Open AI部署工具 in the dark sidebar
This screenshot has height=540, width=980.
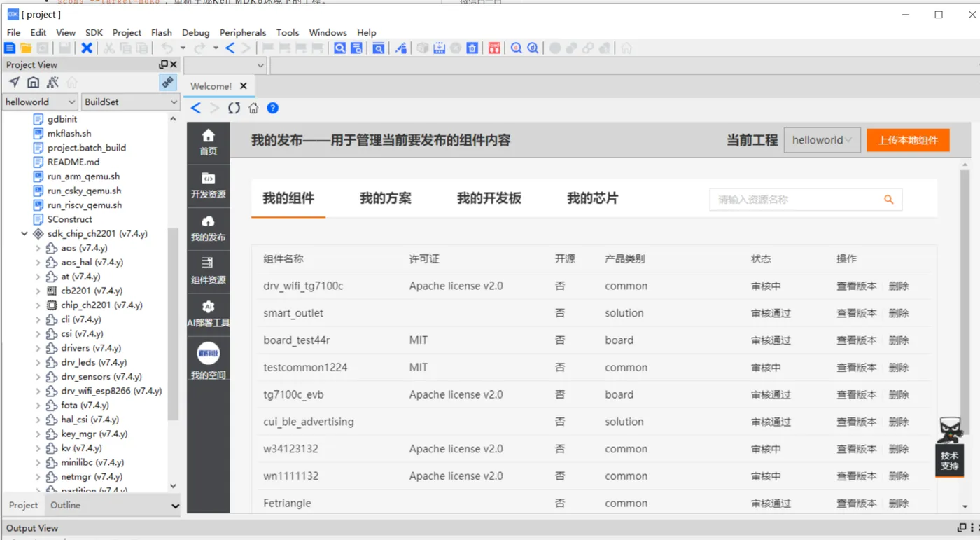208,314
